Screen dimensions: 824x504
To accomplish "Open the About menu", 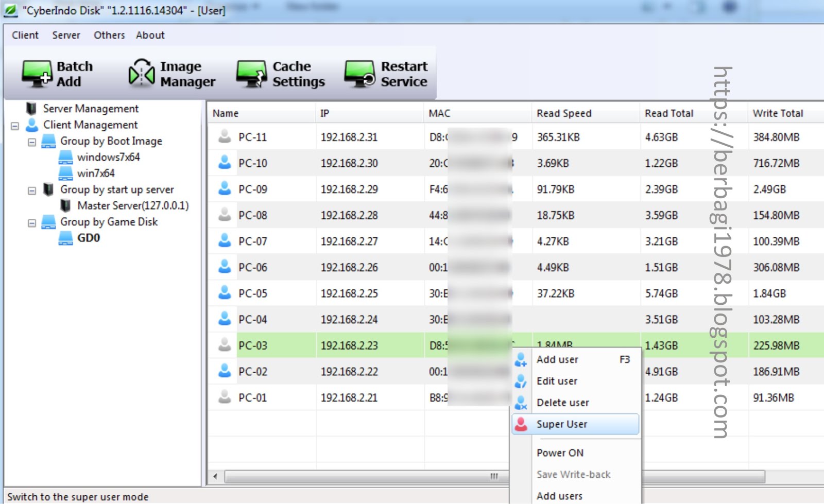I will click(x=150, y=35).
